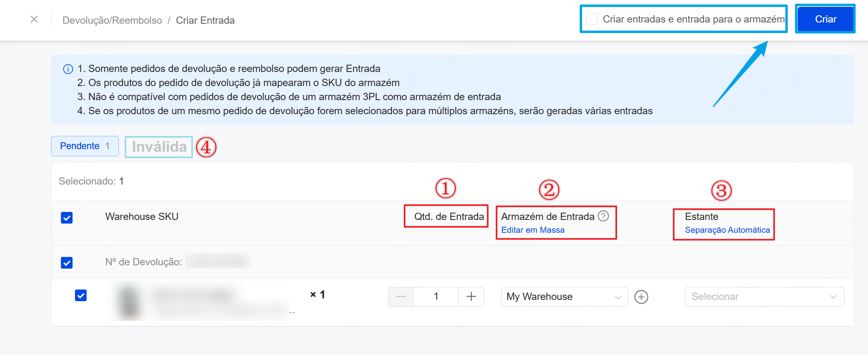Click the entry quantity input field
Image resolution: width=868 pixels, height=355 pixels.
coord(436,297)
